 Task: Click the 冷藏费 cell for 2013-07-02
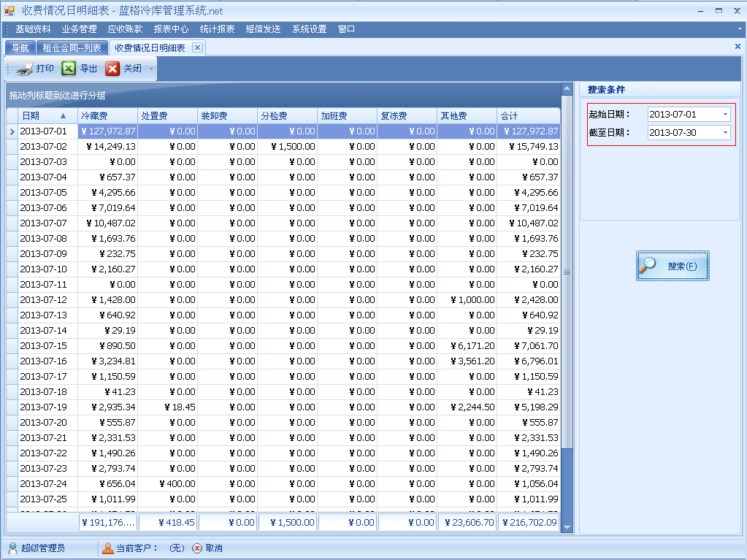pos(107,147)
